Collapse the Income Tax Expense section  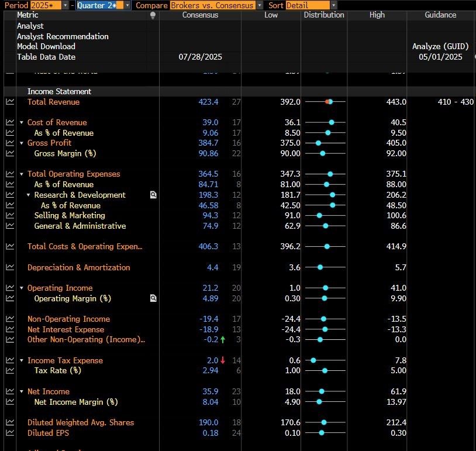click(22, 360)
